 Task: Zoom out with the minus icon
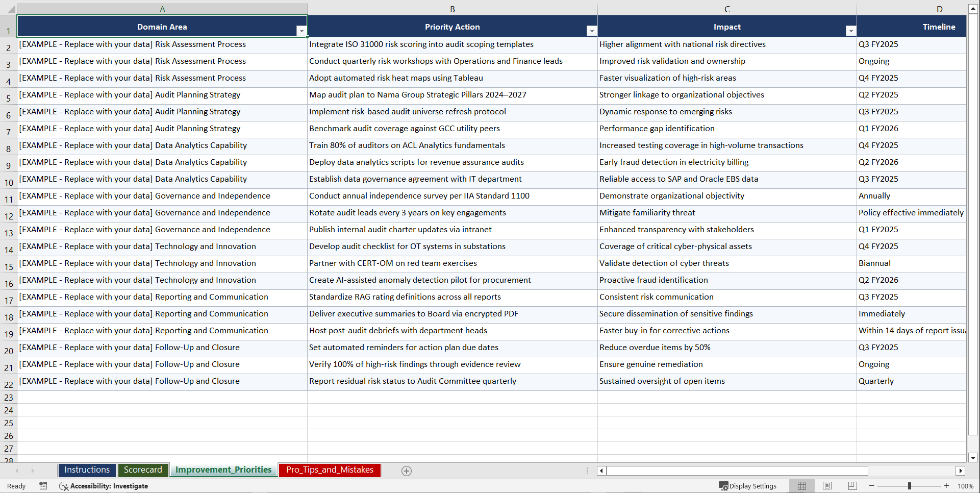871,486
